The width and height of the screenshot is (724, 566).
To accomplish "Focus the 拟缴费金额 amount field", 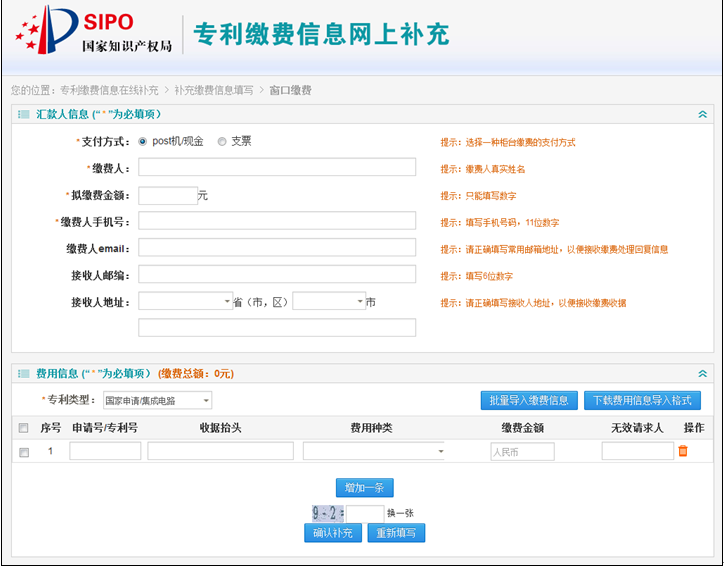I will pos(168,196).
